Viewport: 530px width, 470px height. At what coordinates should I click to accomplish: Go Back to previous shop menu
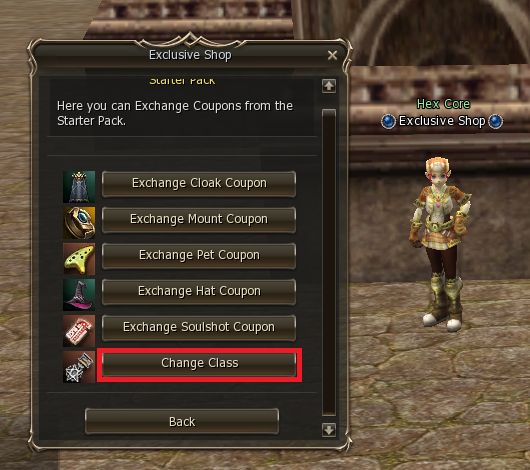point(182,421)
